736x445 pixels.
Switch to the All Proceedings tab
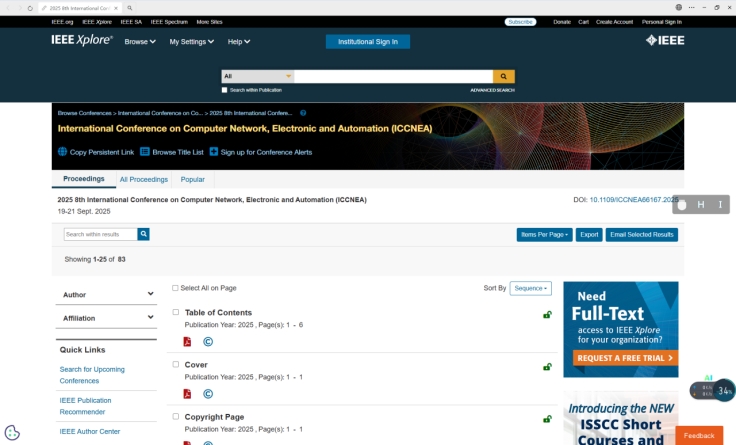tap(144, 180)
